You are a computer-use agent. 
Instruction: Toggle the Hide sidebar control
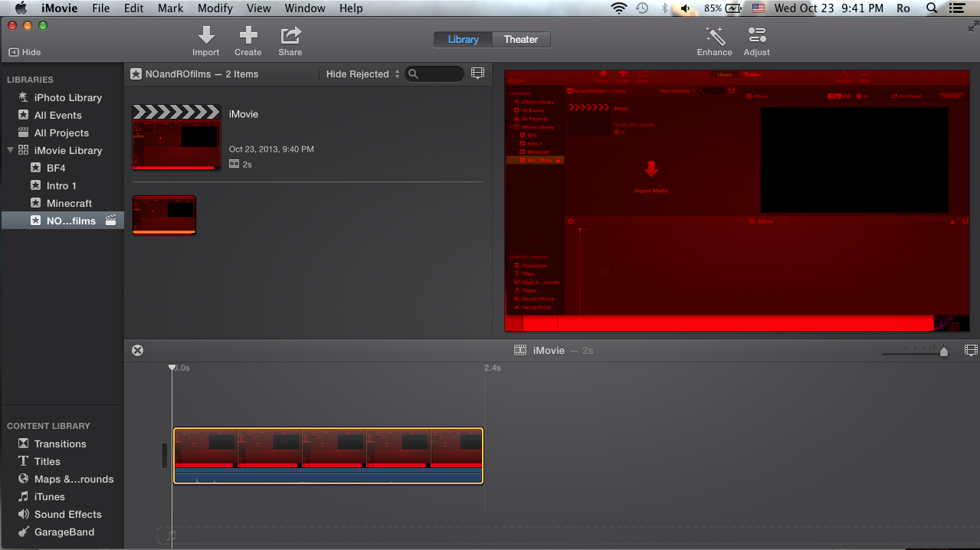tap(24, 52)
